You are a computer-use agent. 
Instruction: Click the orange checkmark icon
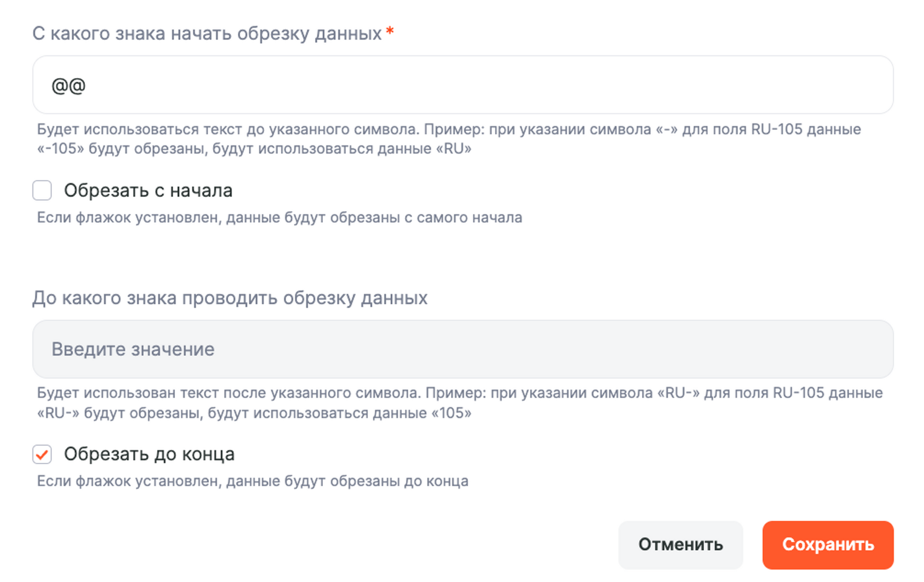tap(42, 455)
